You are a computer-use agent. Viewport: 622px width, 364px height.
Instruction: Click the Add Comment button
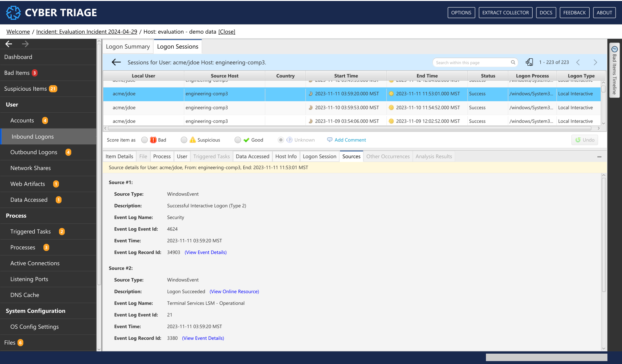click(x=346, y=140)
